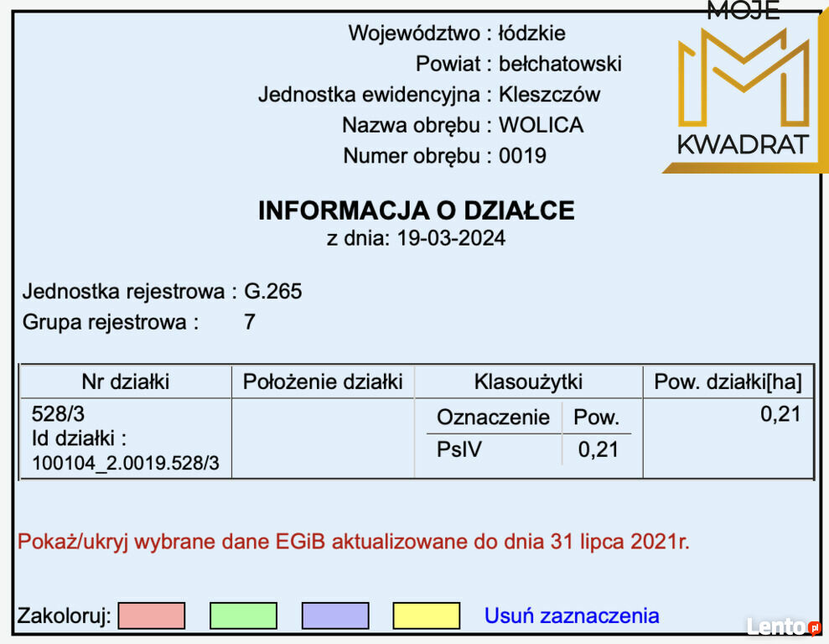Click the 'Klasoużytki' column header
829x644 pixels.
pos(528,382)
